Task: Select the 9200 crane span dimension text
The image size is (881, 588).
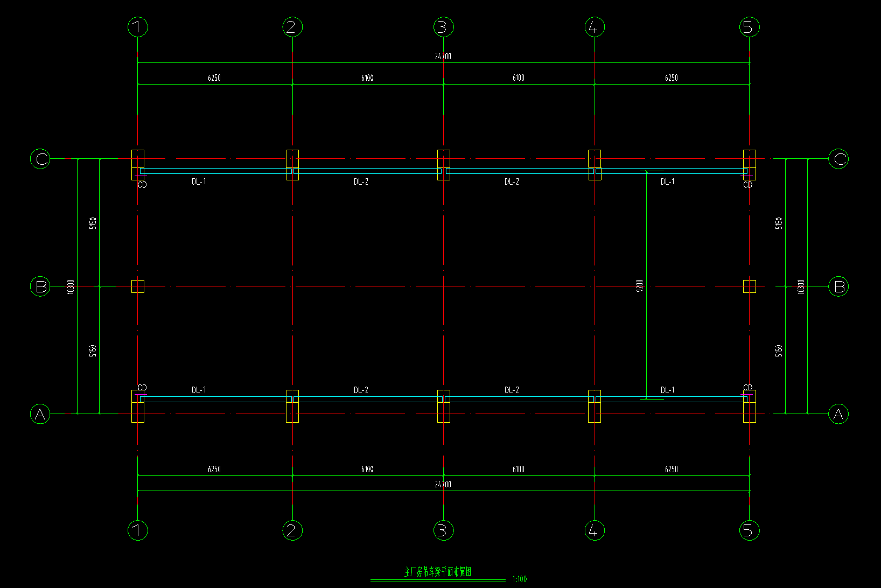Action: pyautogui.click(x=639, y=285)
